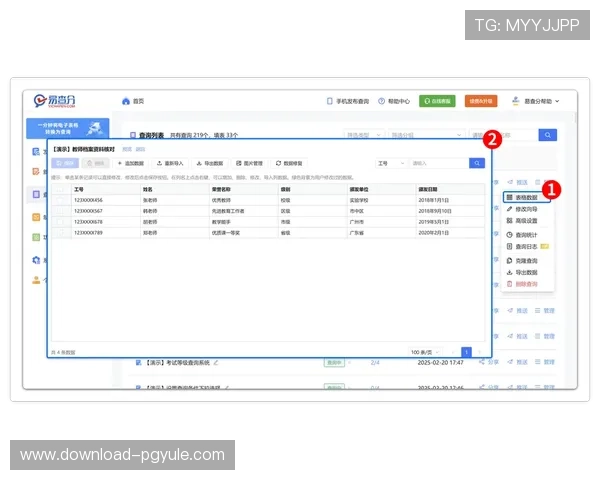
Task: Click the 帮助中心 help icon in the header
Action: point(380,101)
